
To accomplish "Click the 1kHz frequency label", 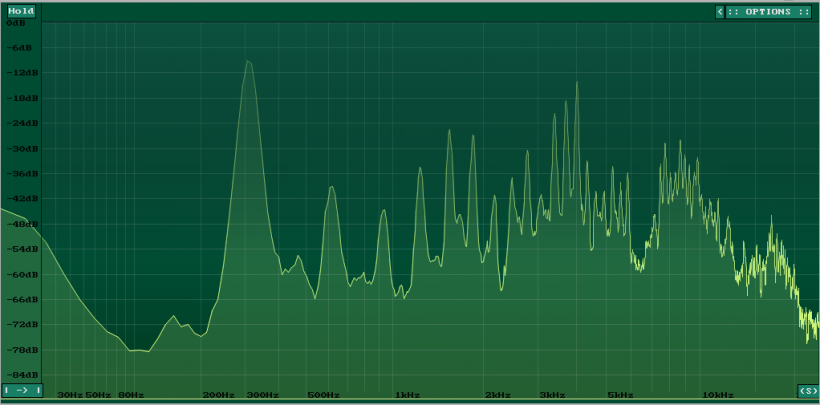I will pos(407,395).
